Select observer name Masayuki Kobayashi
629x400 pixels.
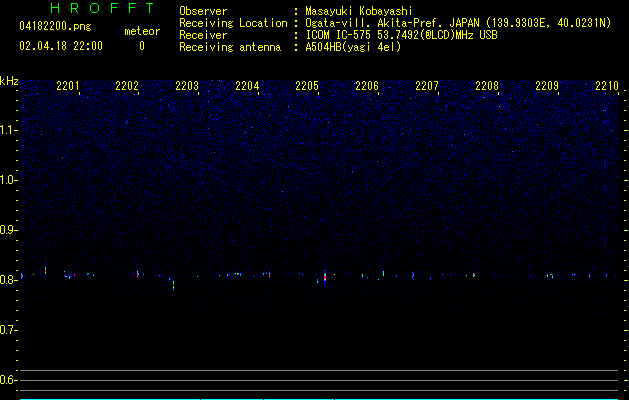click(359, 11)
